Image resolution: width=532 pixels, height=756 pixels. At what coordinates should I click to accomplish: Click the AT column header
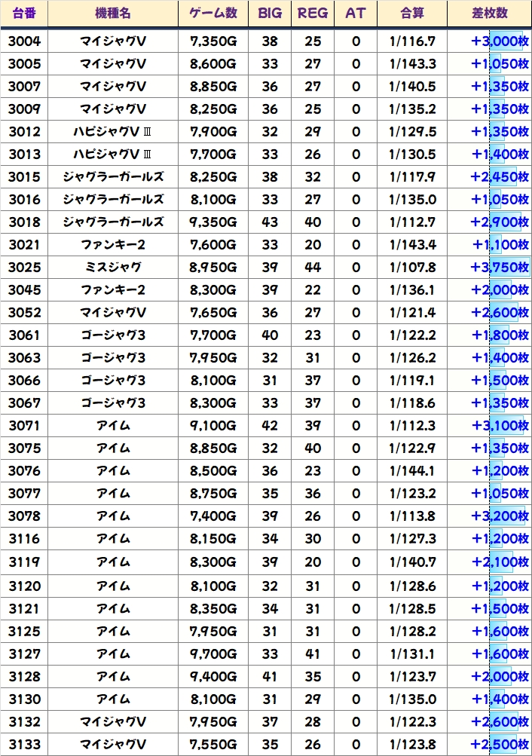(356, 13)
